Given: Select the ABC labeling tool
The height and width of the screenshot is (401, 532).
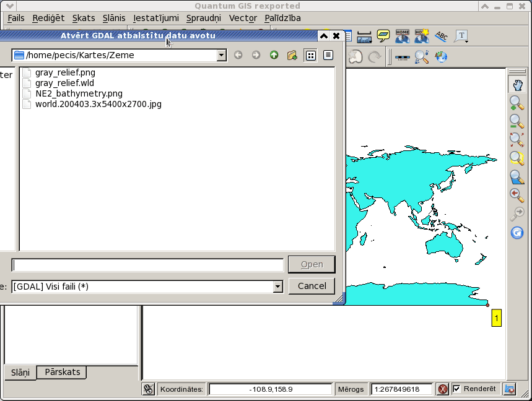Looking at the screenshot, I should (441, 36).
